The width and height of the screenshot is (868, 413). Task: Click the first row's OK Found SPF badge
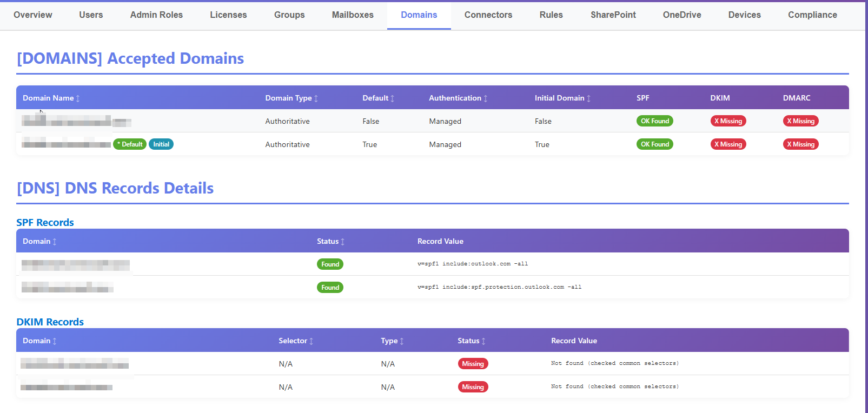click(655, 121)
